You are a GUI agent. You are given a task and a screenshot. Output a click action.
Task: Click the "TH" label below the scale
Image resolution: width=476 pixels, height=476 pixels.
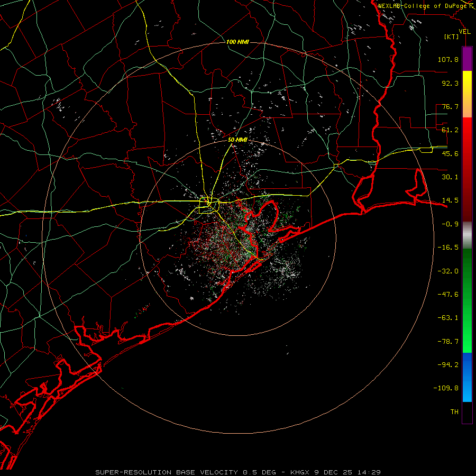454,412
